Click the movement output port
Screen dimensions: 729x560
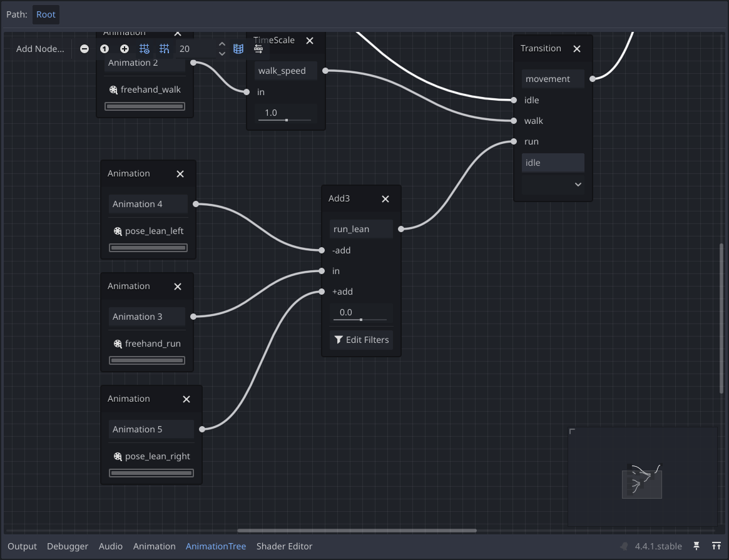click(593, 79)
